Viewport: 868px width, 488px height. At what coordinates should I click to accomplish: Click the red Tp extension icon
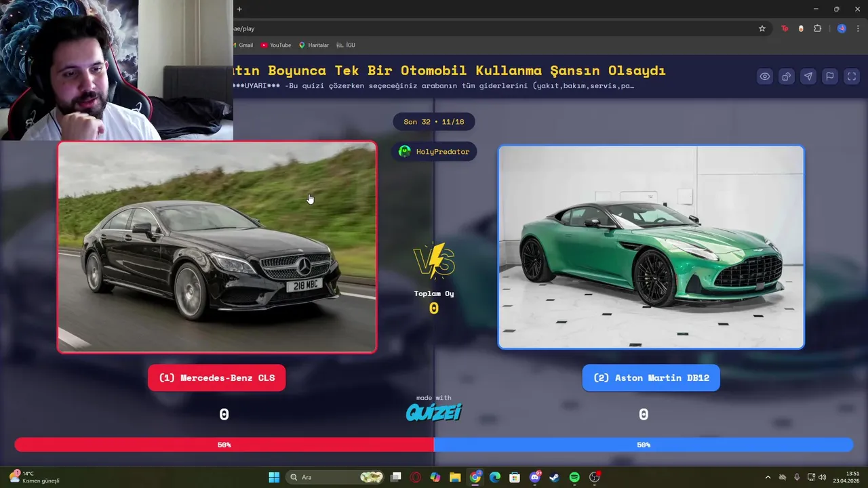[785, 28]
